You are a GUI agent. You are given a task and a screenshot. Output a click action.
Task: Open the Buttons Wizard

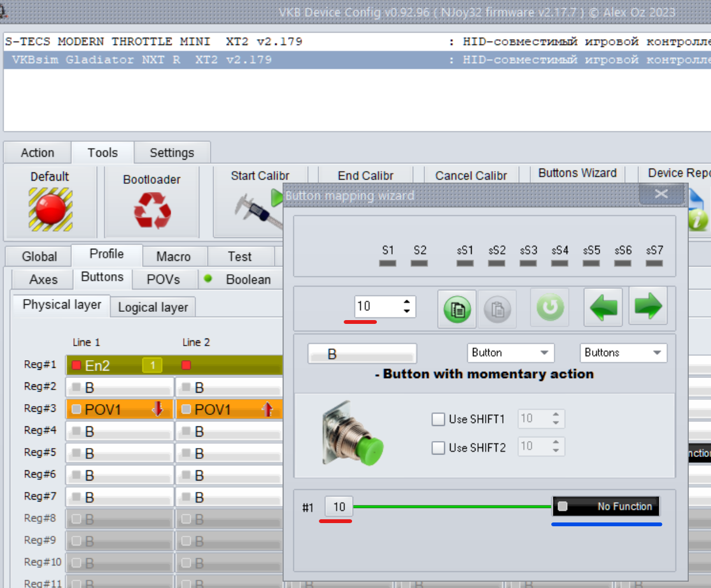tap(577, 172)
